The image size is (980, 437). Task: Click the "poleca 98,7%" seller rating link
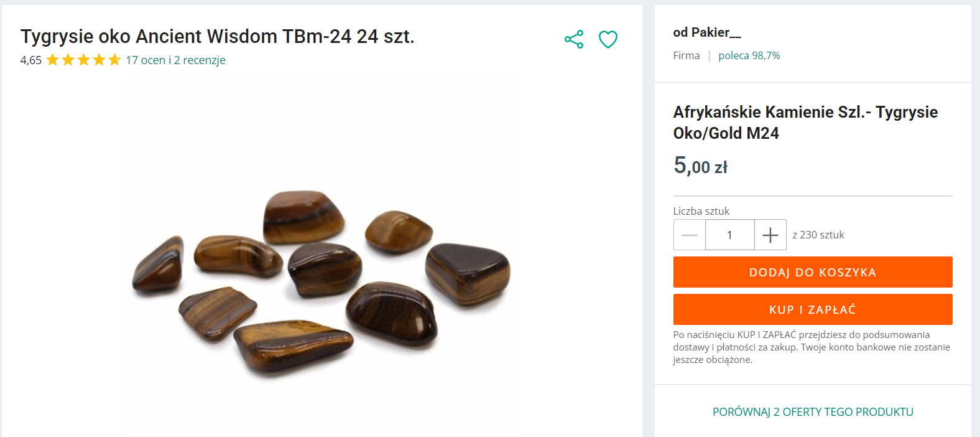pyautogui.click(x=749, y=55)
